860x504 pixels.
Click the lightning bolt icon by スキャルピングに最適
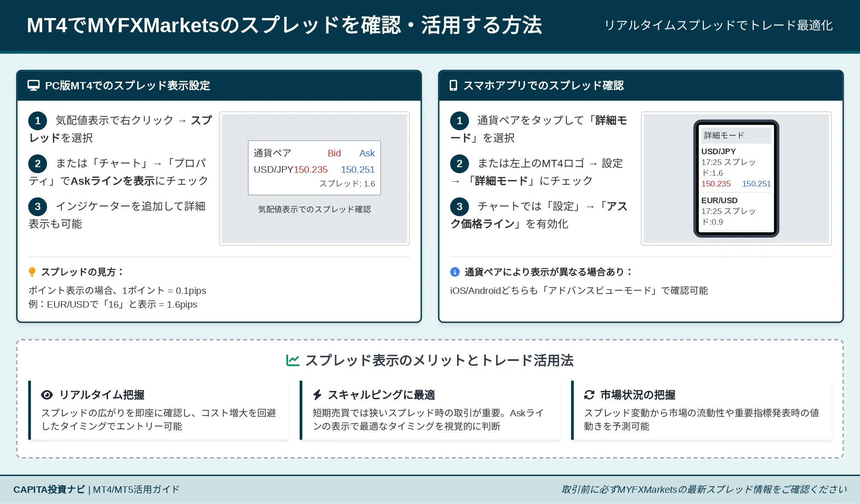click(x=317, y=395)
